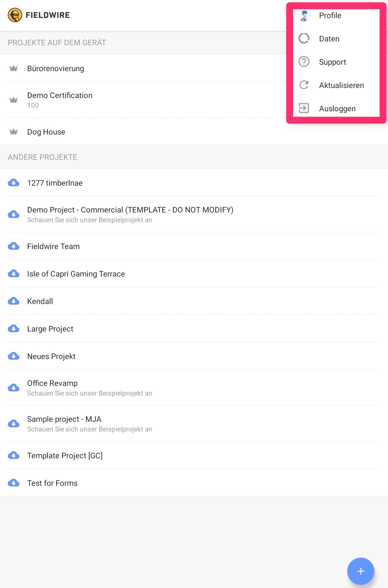Screen dimensions: 388x588
Task: Click the Fieldwire helmet logo icon
Action: tap(15, 15)
